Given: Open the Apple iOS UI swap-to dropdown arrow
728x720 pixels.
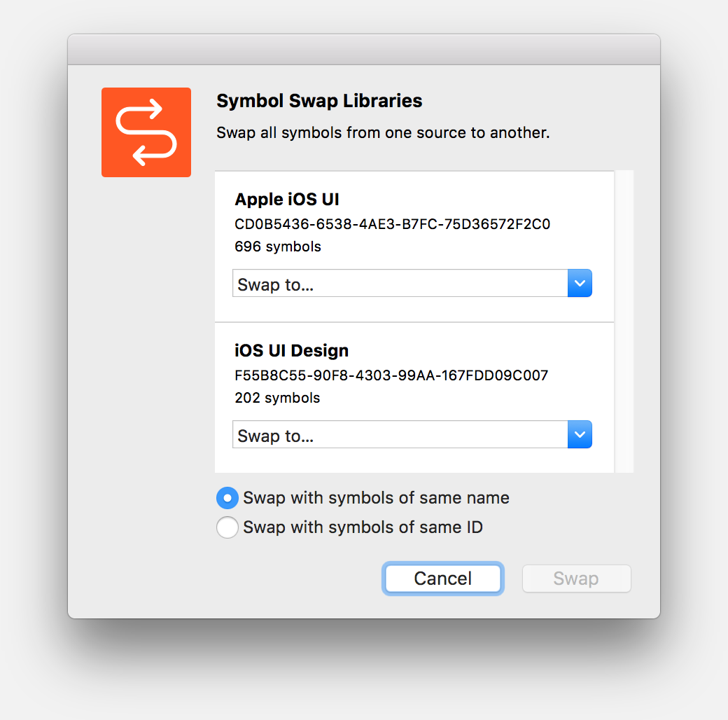Looking at the screenshot, I should 580,283.
